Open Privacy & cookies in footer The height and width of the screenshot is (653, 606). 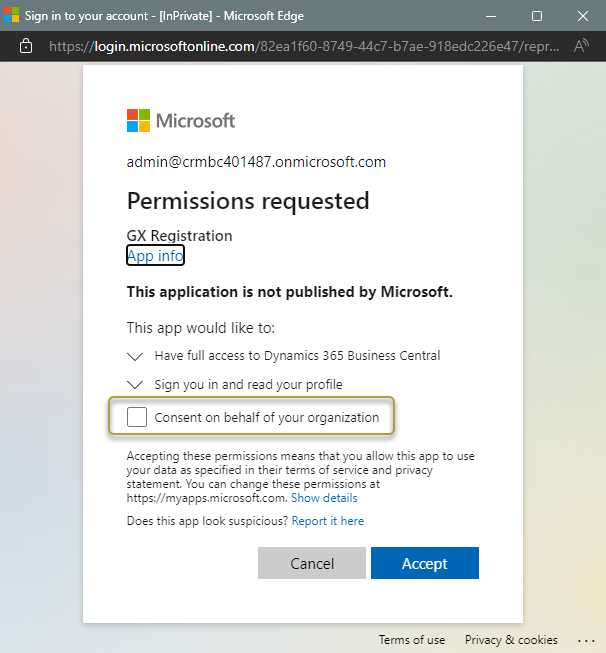pos(511,640)
